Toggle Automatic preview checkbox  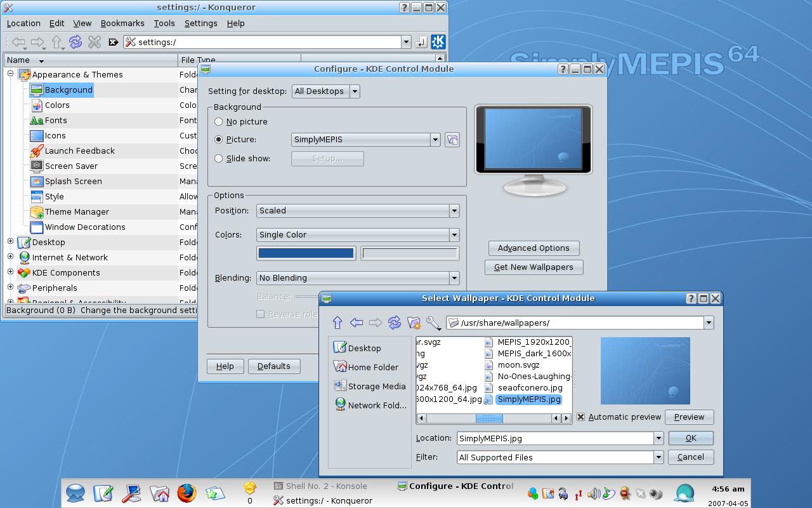pyautogui.click(x=580, y=417)
